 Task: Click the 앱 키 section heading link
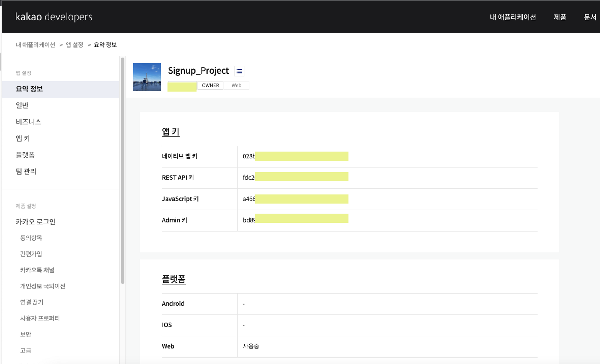171,132
